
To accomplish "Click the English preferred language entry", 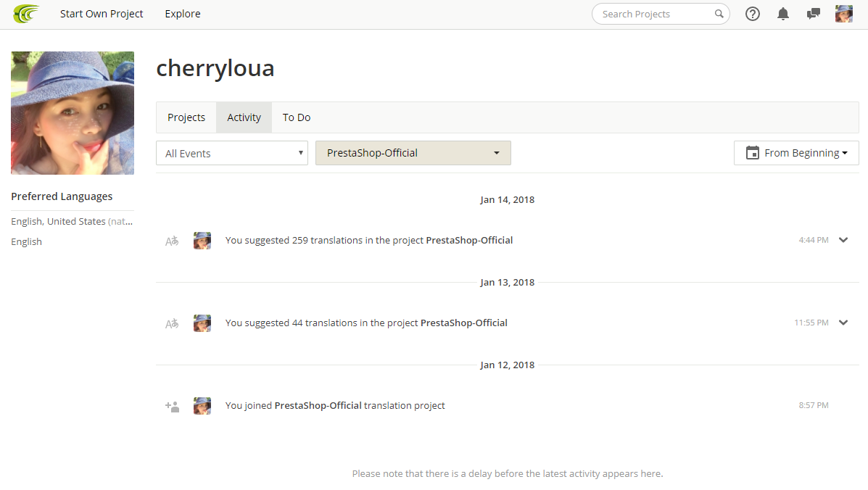I will coord(27,241).
